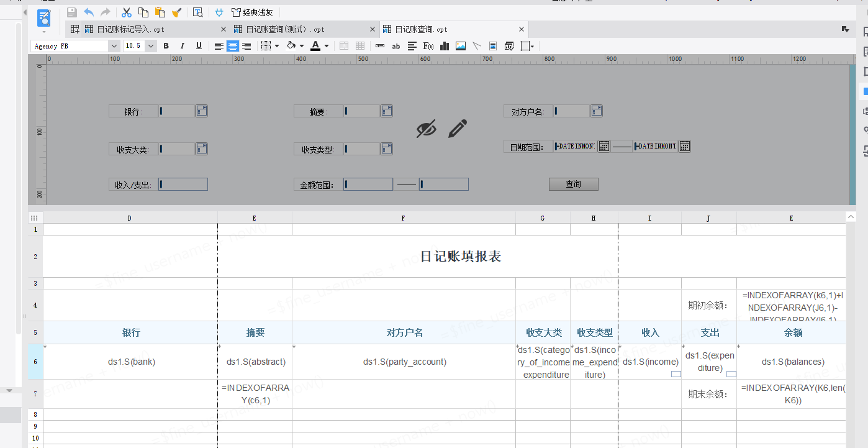The height and width of the screenshot is (448, 868).
Task: Open the 收支大类 combo box dropdown button
Action: pyautogui.click(x=201, y=149)
